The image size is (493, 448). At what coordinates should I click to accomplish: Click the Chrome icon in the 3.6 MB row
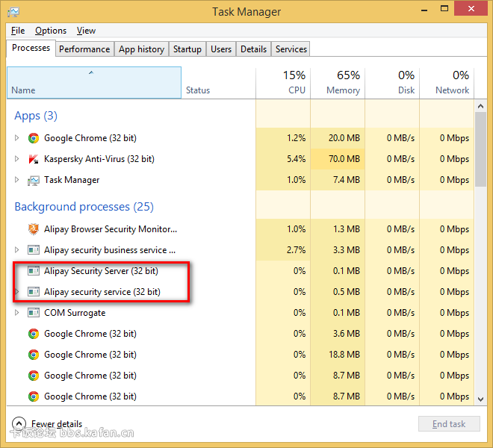pyautogui.click(x=34, y=334)
